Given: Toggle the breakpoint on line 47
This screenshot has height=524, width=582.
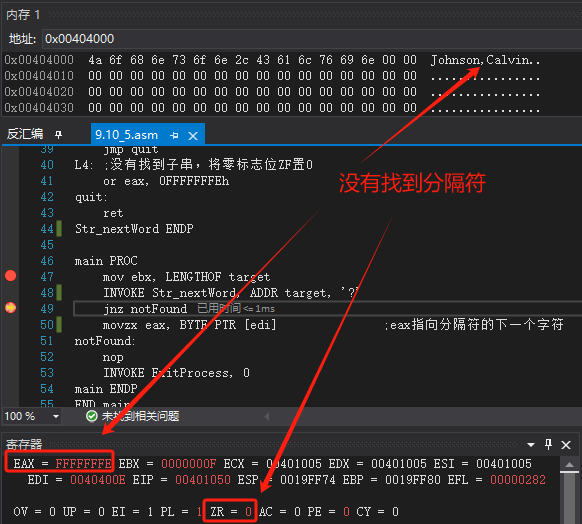Looking at the screenshot, I should coord(10,276).
